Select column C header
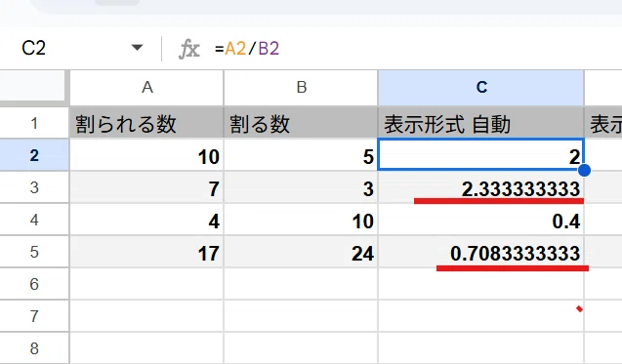 (481, 88)
